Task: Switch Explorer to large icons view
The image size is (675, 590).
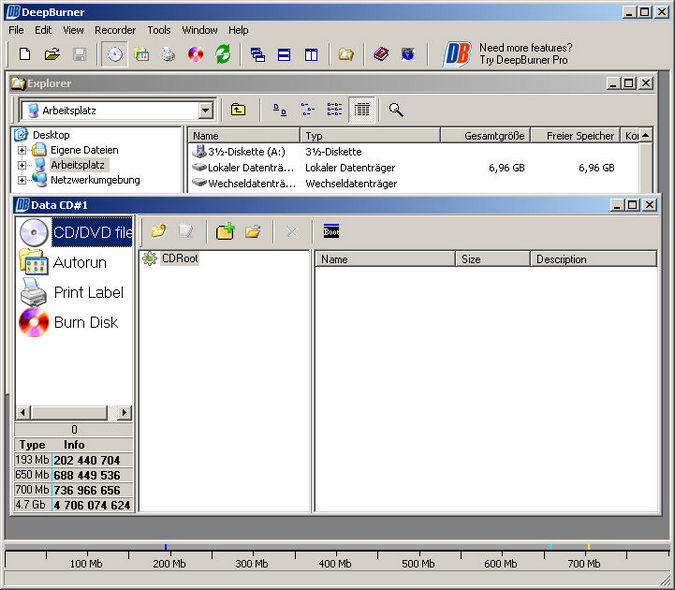Action: (x=280, y=110)
